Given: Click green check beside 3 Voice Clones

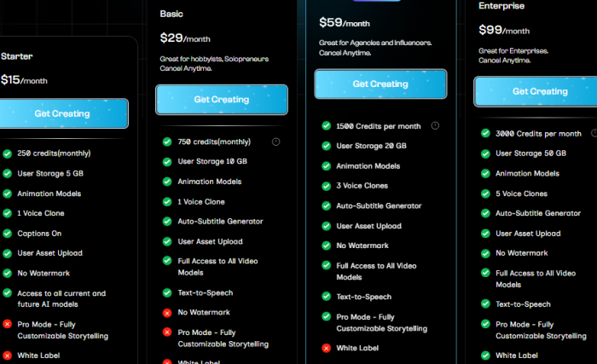Looking at the screenshot, I should click(x=326, y=186).
